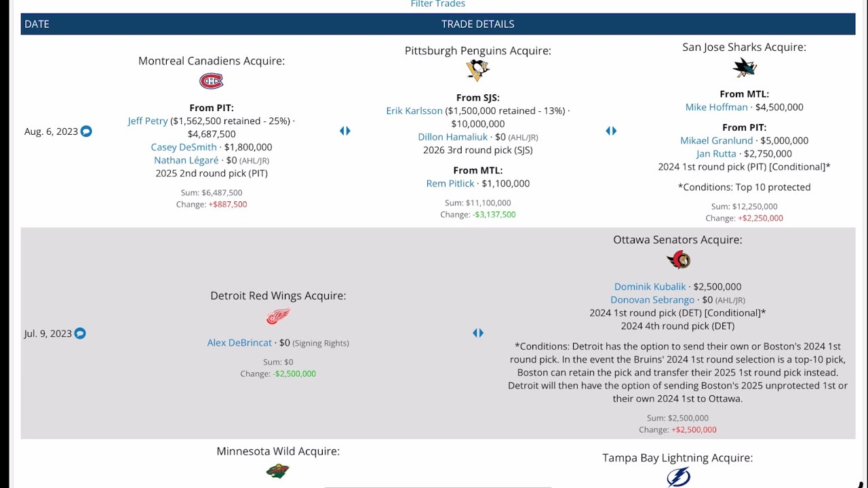Open comments for Aug. 6, 2023 trade

pyautogui.click(x=86, y=131)
